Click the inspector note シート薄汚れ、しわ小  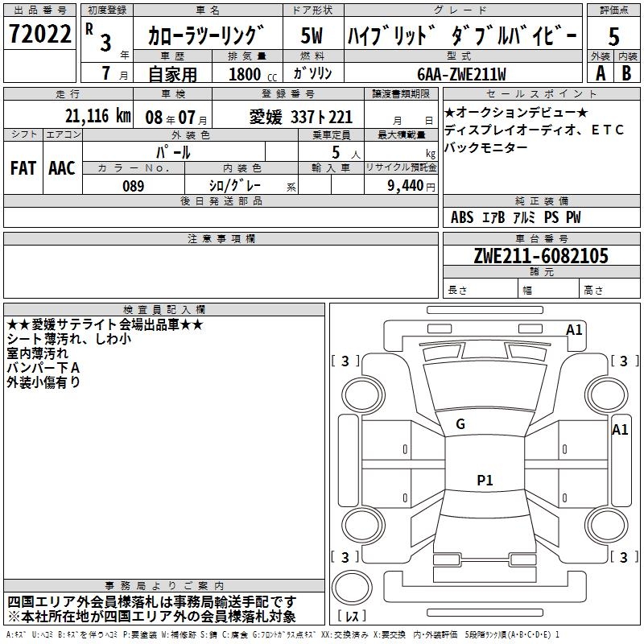(69, 339)
